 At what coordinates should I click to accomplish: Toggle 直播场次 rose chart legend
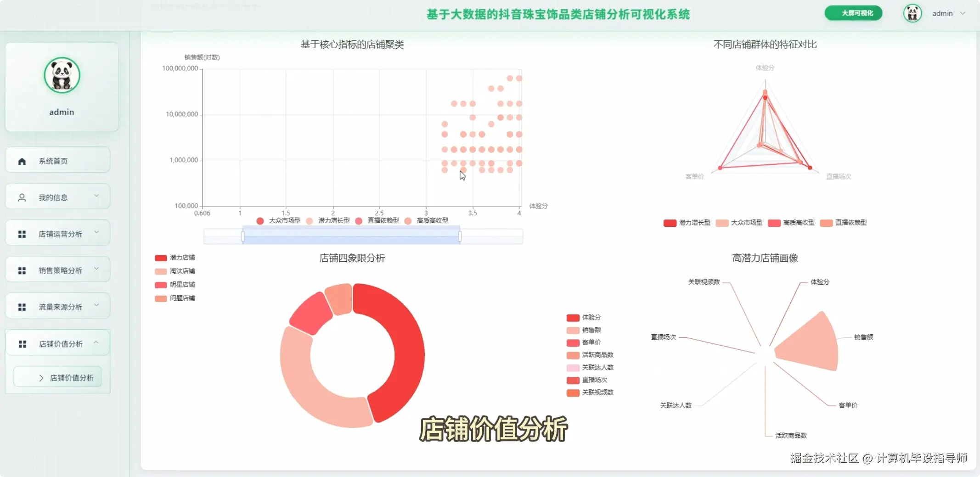pos(587,380)
